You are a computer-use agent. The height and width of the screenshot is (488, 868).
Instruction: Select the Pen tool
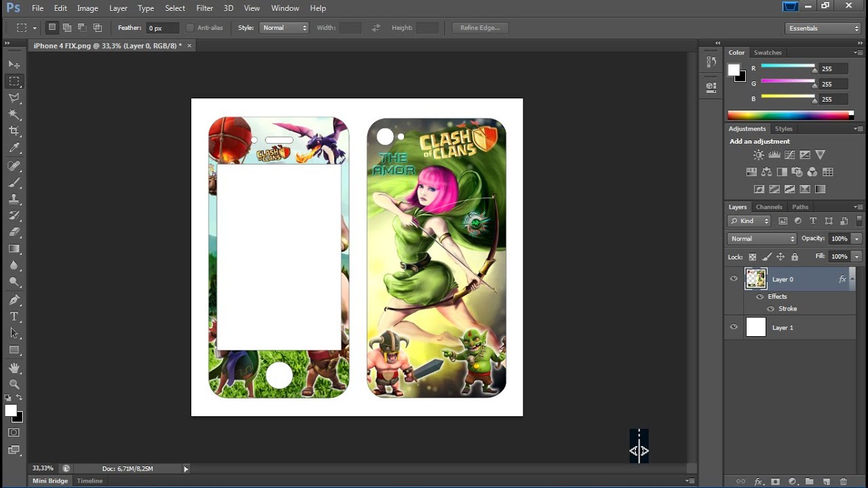(14, 300)
